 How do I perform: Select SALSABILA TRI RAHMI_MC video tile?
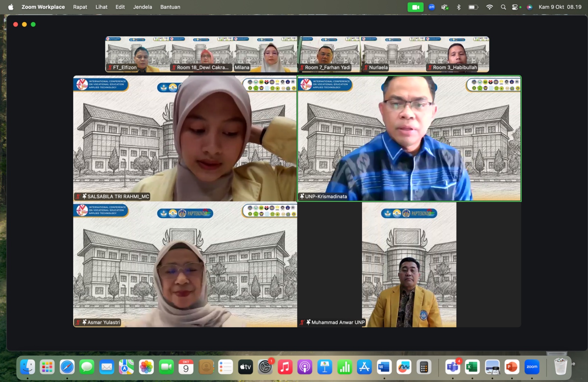[x=185, y=138]
